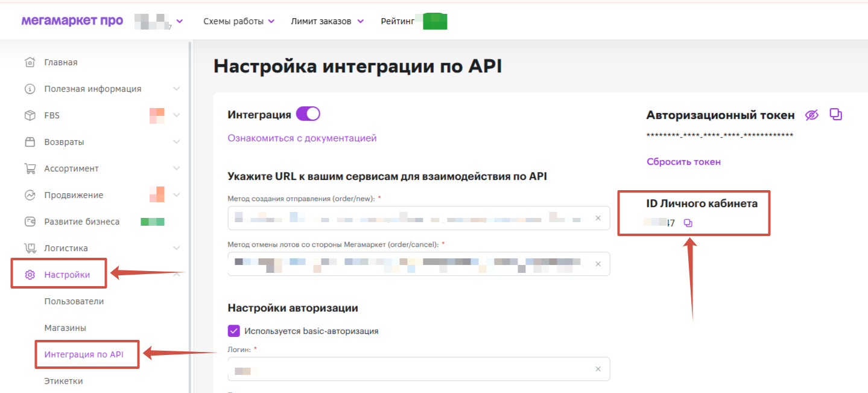
Task: Expand the FBS section chevron
Action: tap(176, 115)
